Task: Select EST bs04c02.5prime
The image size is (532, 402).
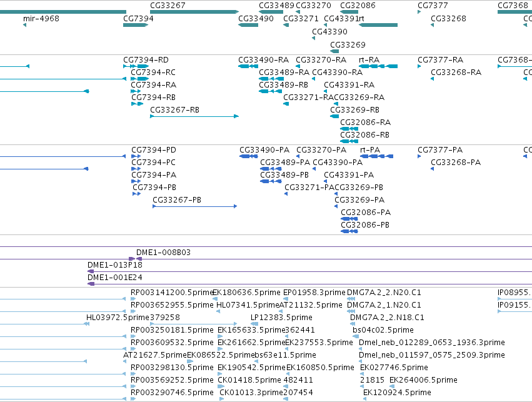Action: coord(383,331)
